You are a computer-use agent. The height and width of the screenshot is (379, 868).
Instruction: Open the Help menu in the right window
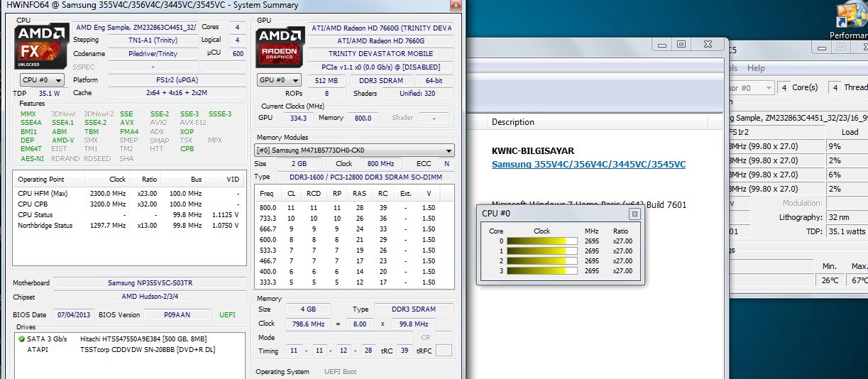[756, 68]
